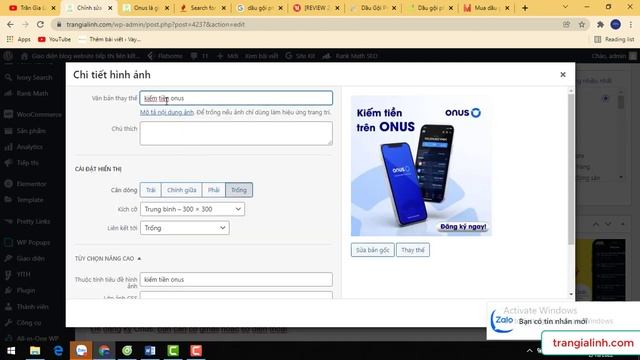Open the Thêm bài viết bookmark

click(x=109, y=40)
